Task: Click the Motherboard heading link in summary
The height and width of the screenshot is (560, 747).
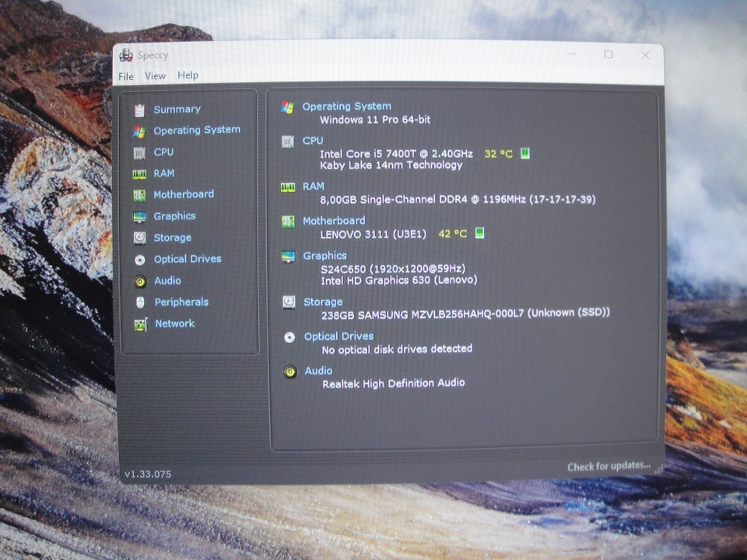Action: (x=334, y=220)
